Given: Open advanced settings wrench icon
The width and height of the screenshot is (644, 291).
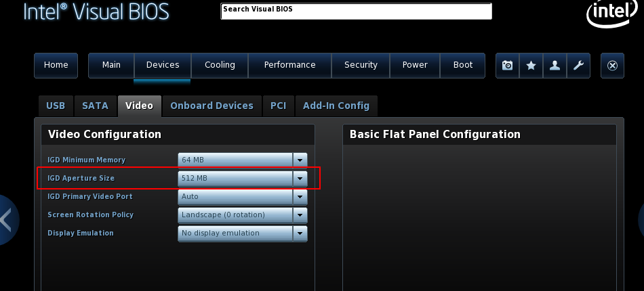Looking at the screenshot, I should (578, 66).
